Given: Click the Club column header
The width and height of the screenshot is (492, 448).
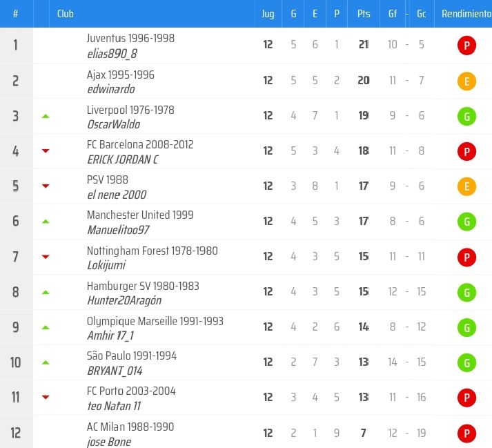Looking at the screenshot, I should click(x=66, y=14).
